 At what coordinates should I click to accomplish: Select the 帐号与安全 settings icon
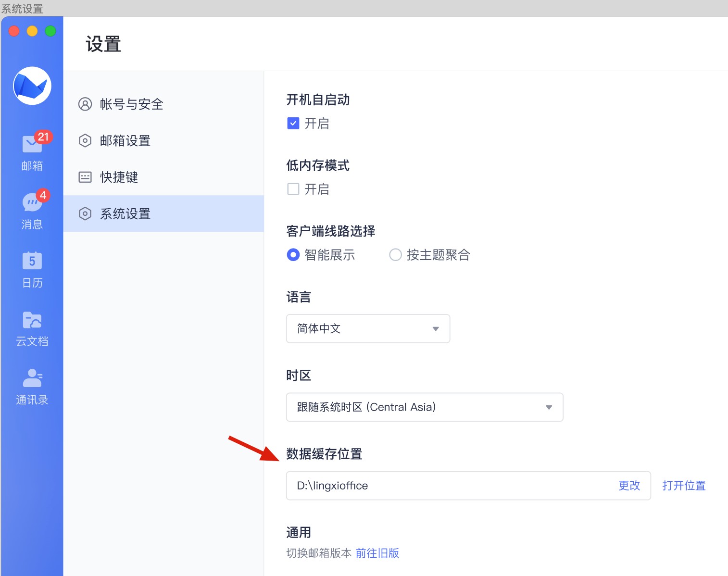point(85,104)
